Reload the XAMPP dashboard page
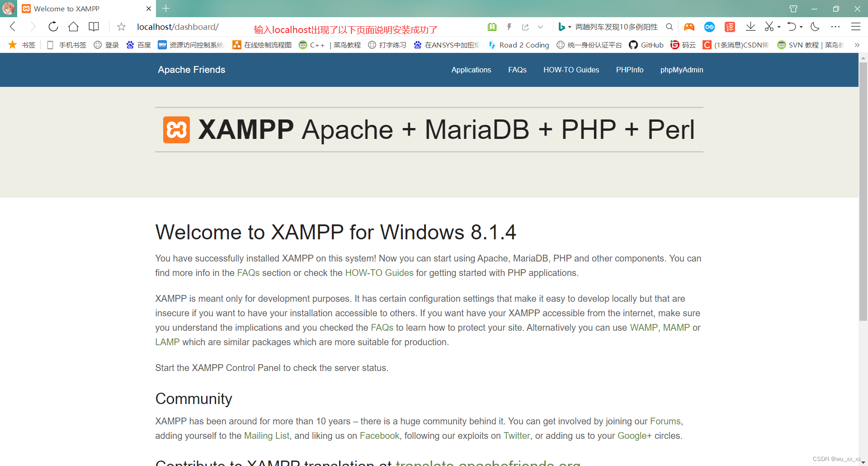This screenshot has height=466, width=868. point(53,27)
